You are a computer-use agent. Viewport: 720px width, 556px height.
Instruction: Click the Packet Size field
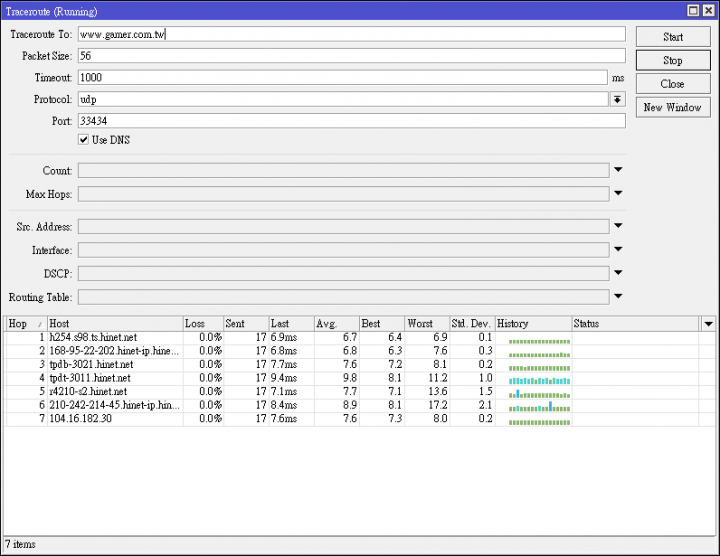click(352, 56)
